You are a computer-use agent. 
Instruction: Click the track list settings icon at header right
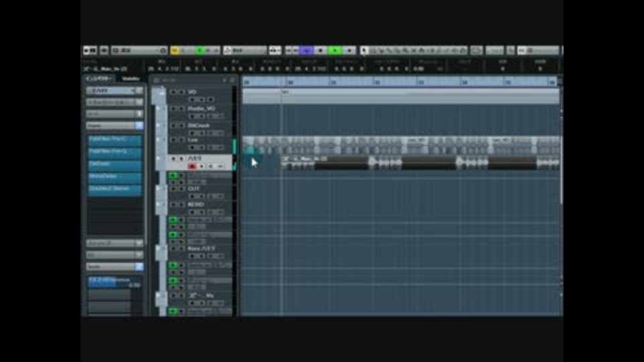point(233,80)
